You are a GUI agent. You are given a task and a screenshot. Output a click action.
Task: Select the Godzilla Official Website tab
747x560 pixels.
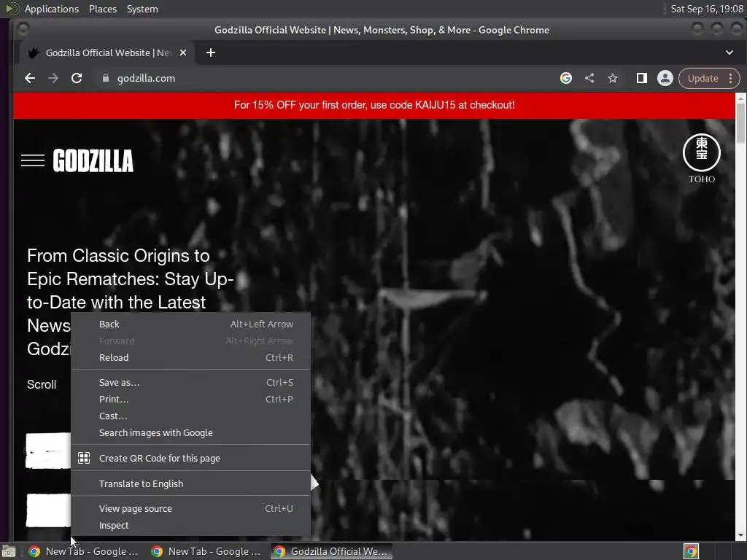pyautogui.click(x=107, y=52)
